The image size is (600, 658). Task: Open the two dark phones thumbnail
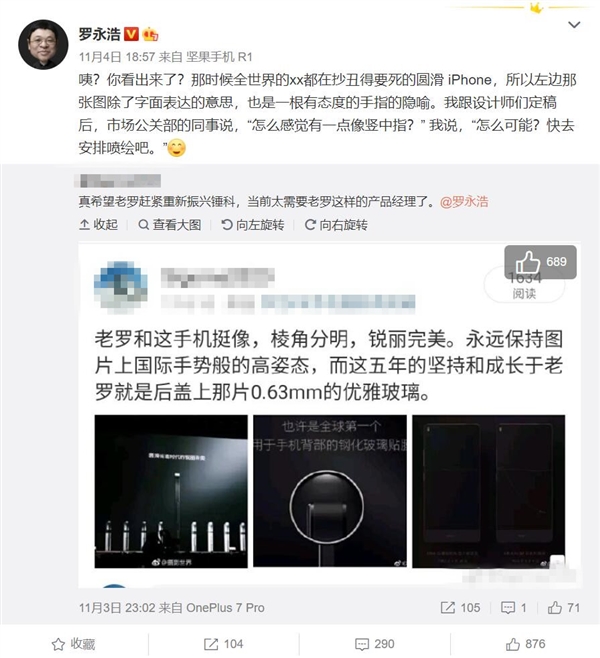click(489, 491)
